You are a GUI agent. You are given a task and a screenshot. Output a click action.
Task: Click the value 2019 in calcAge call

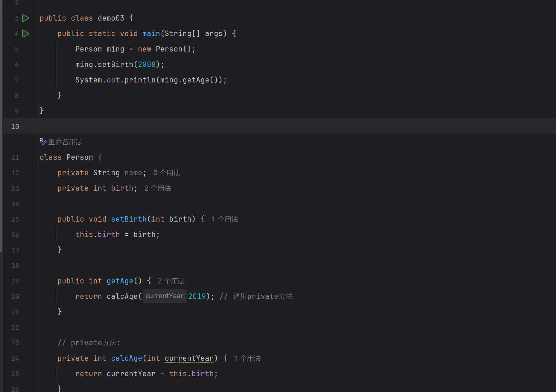(x=197, y=296)
